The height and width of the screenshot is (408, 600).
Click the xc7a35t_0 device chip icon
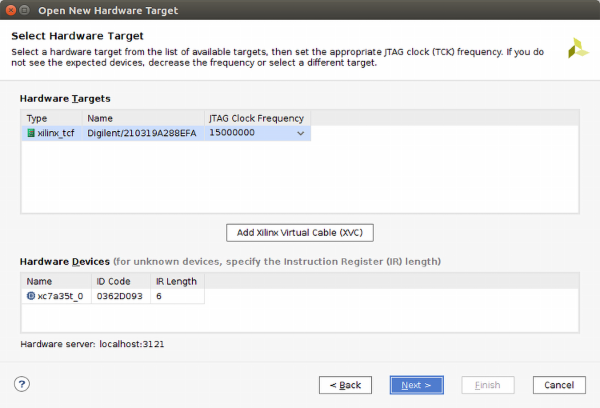[31, 297]
